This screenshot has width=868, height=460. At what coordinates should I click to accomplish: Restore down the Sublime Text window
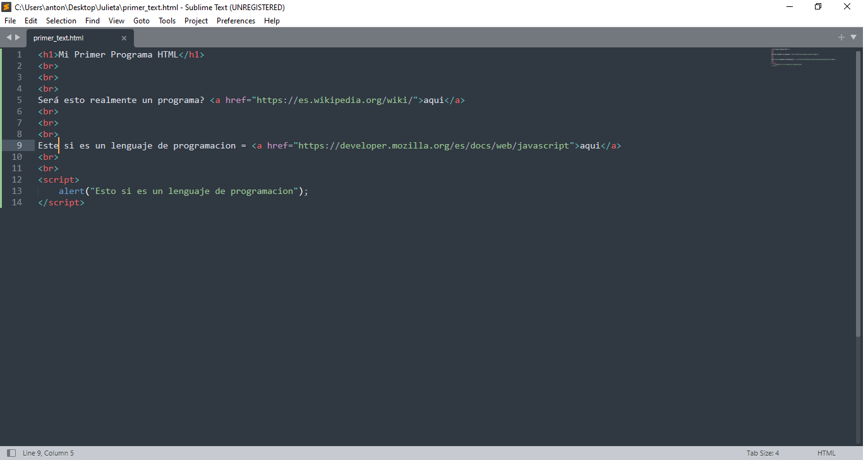click(819, 7)
